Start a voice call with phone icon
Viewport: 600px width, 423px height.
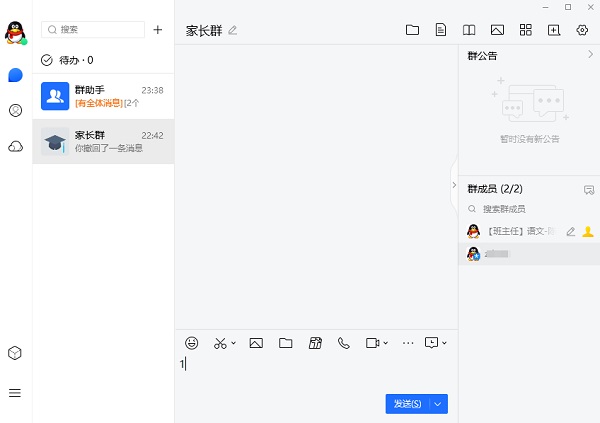click(344, 343)
